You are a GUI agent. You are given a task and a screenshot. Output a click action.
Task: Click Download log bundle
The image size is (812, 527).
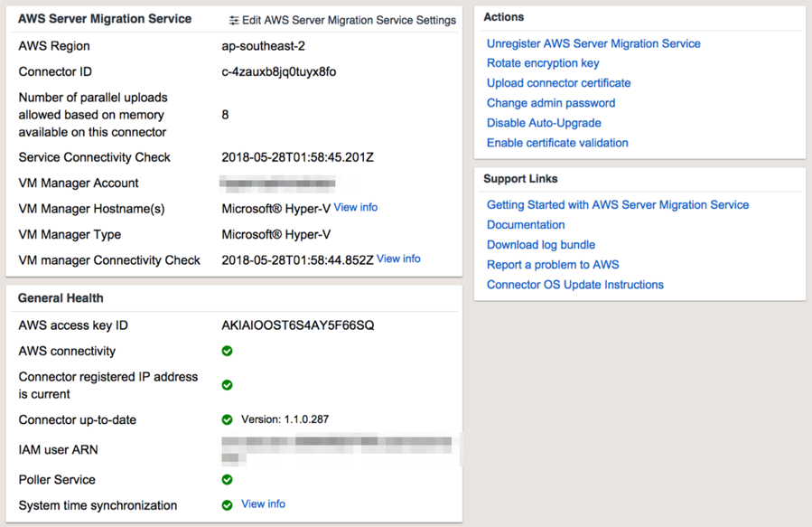pyautogui.click(x=541, y=245)
